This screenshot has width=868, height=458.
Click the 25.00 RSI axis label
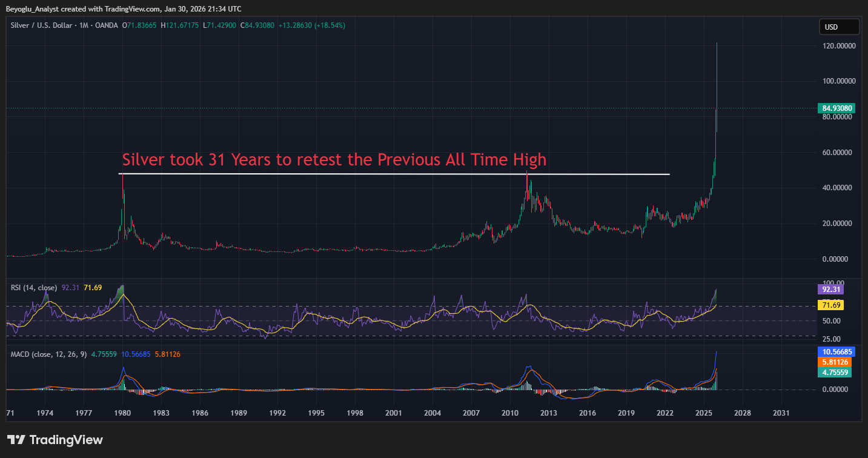click(830, 339)
